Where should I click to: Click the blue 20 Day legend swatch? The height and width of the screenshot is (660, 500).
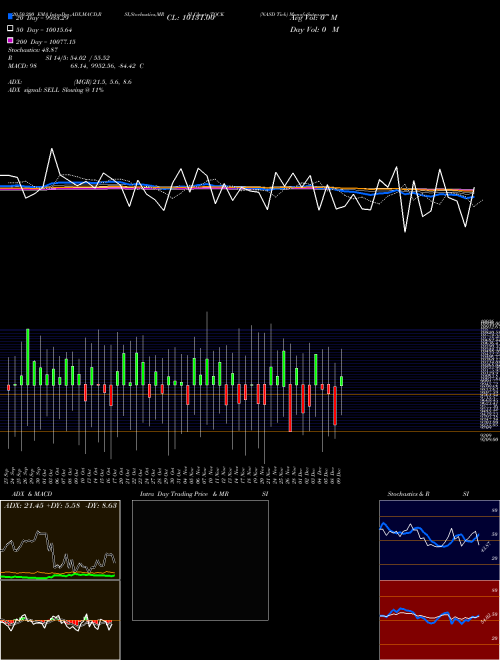(x=10, y=16)
